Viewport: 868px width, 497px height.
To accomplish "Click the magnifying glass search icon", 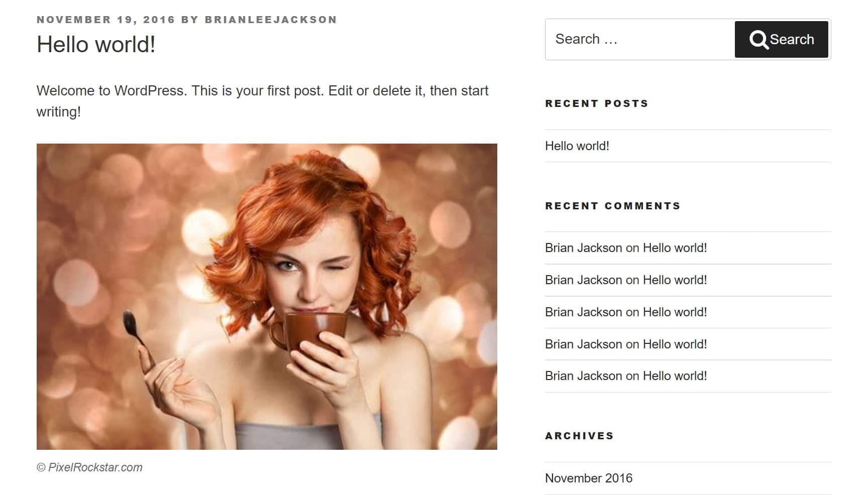I will (x=758, y=39).
